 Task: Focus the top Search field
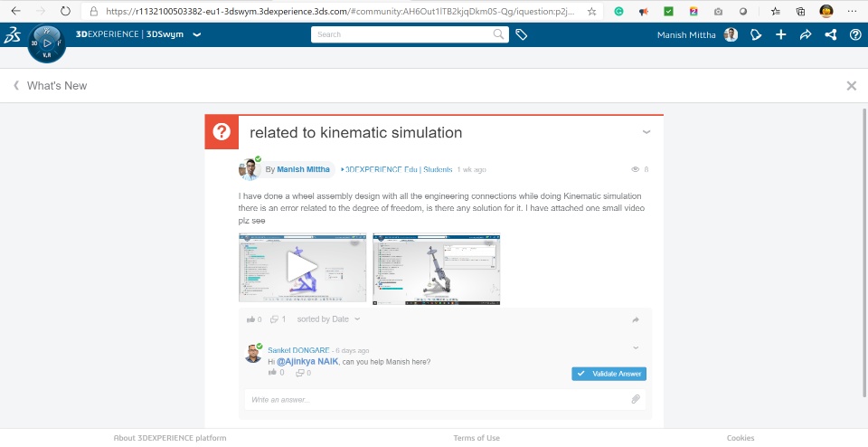tap(410, 34)
